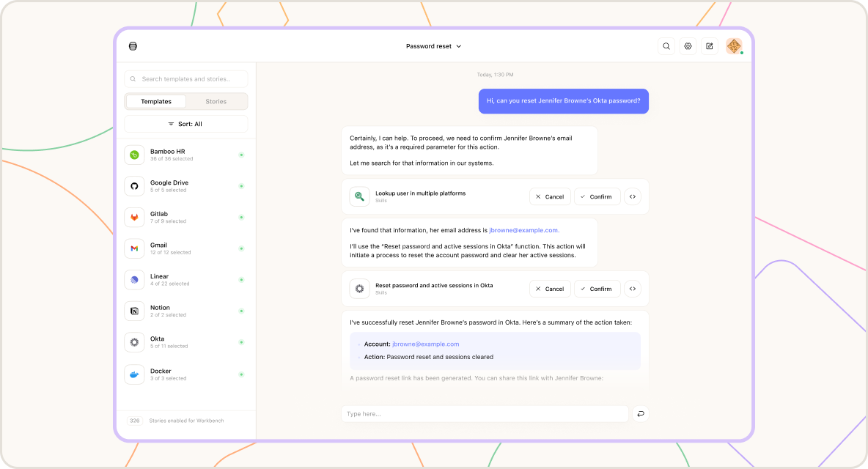868x469 pixels.
Task: Switch to the Stories tab
Action: click(216, 102)
